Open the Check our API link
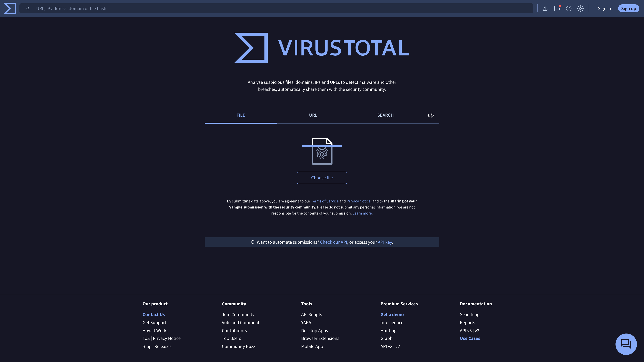The image size is (644, 362). (334, 242)
